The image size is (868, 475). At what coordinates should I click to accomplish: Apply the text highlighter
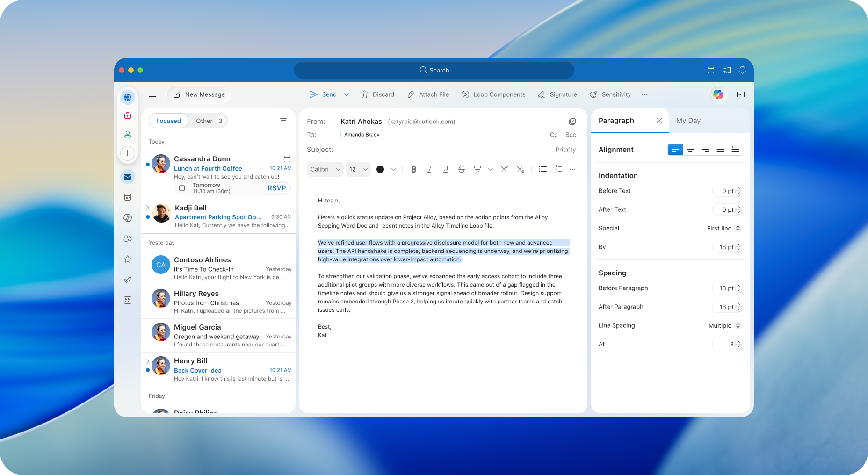(x=477, y=169)
